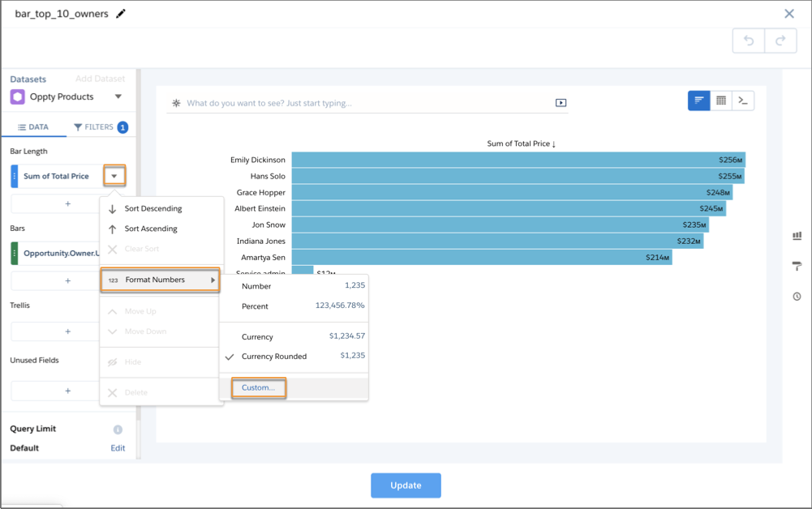Viewport: 812px width, 509px height.
Task: Click the Emily Dickinson bar
Action: click(518, 160)
